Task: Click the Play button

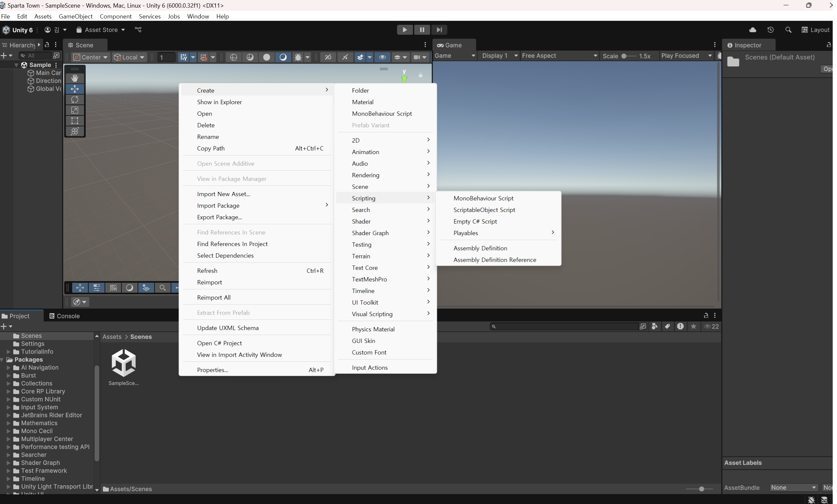Action: coord(405,30)
